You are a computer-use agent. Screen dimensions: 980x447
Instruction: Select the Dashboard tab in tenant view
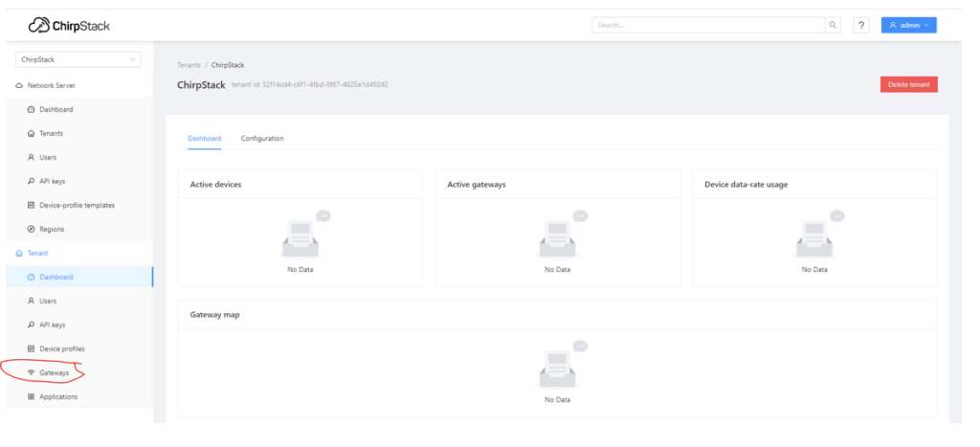(205, 138)
